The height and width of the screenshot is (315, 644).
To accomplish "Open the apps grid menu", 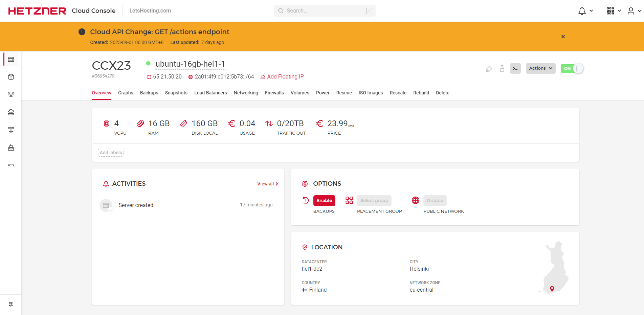I will pyautogui.click(x=610, y=11).
